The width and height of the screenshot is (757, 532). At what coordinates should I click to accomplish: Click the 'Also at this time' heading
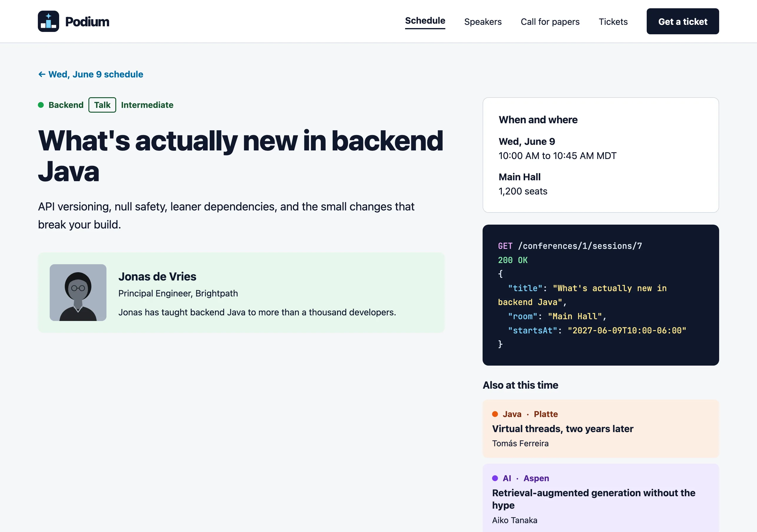520,385
